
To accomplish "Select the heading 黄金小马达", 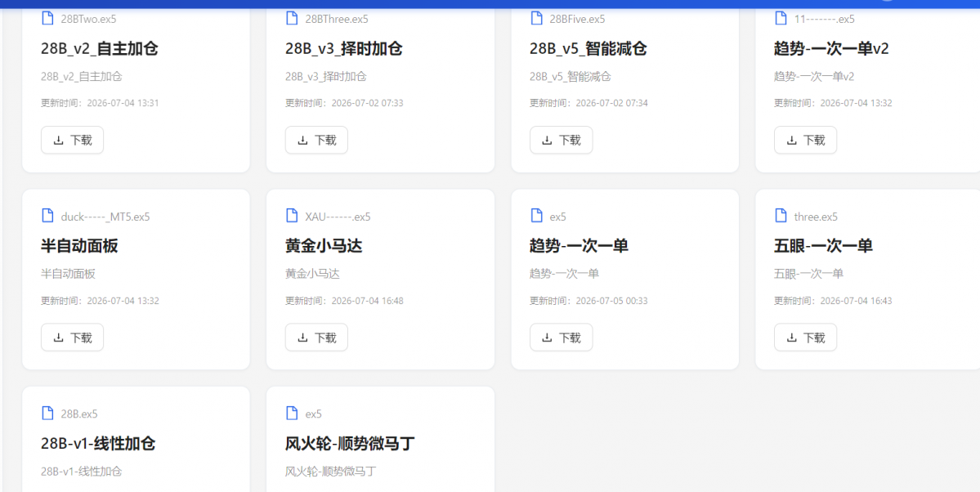I will (x=324, y=246).
